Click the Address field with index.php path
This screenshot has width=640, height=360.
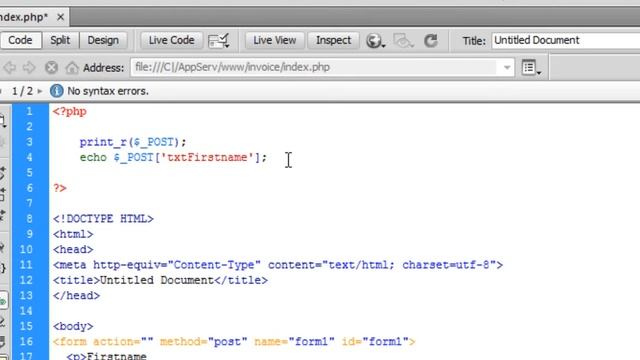tap(314, 67)
